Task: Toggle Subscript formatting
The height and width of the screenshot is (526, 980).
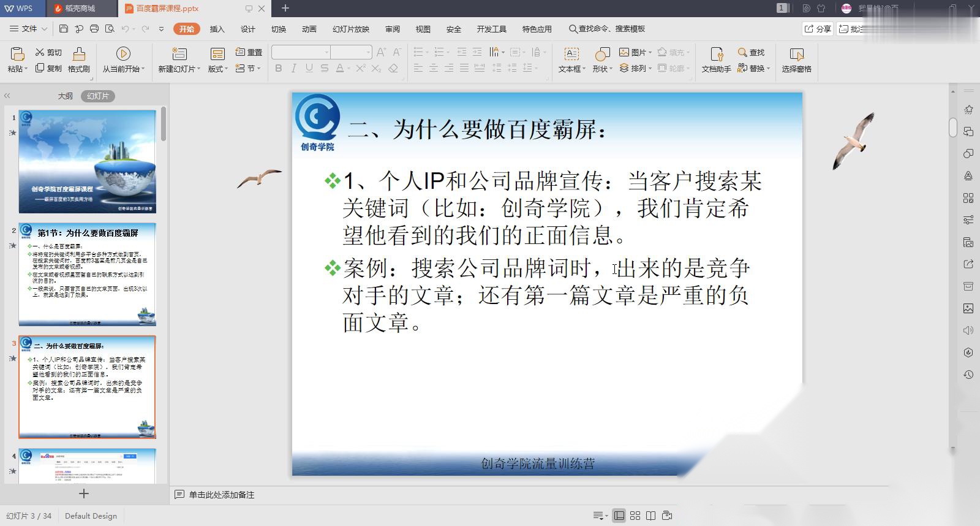Action: point(377,68)
